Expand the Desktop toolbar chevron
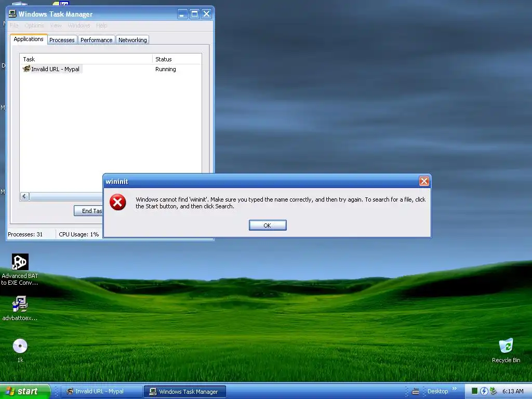Image resolution: width=532 pixels, height=399 pixels. (x=454, y=389)
